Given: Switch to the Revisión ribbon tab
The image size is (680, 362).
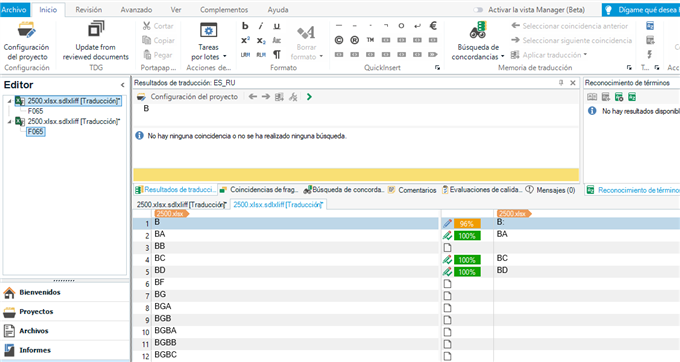Looking at the screenshot, I should 89,10.
